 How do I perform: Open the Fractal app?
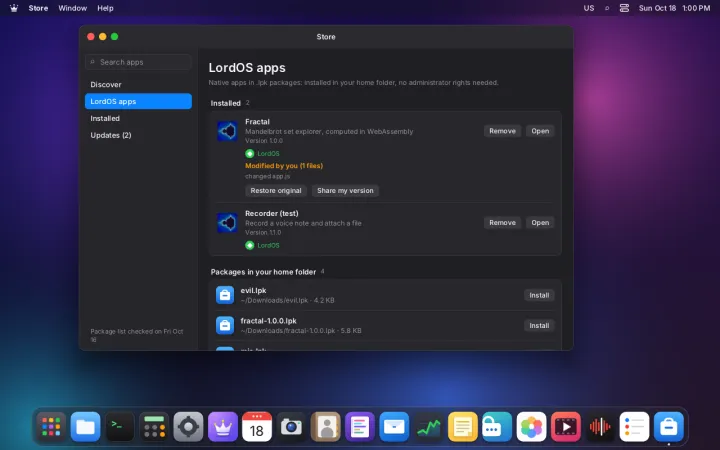click(x=540, y=131)
